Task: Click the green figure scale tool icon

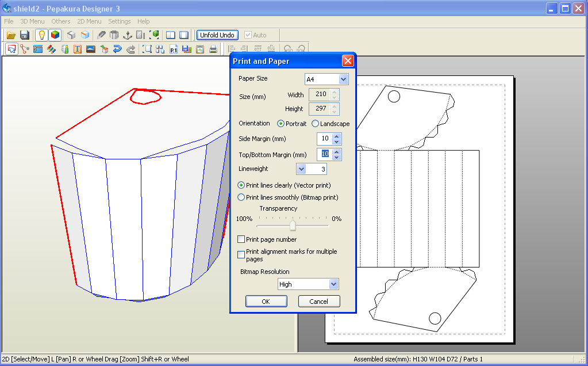Action: click(65, 49)
